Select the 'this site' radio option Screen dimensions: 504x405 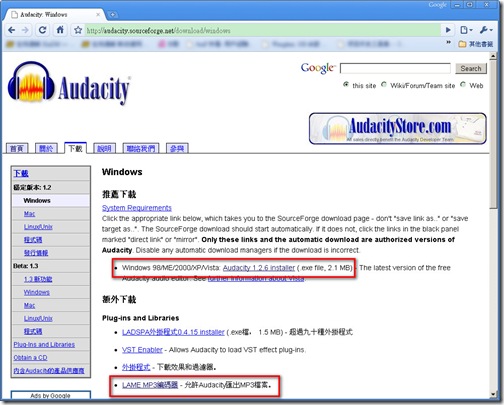click(346, 85)
